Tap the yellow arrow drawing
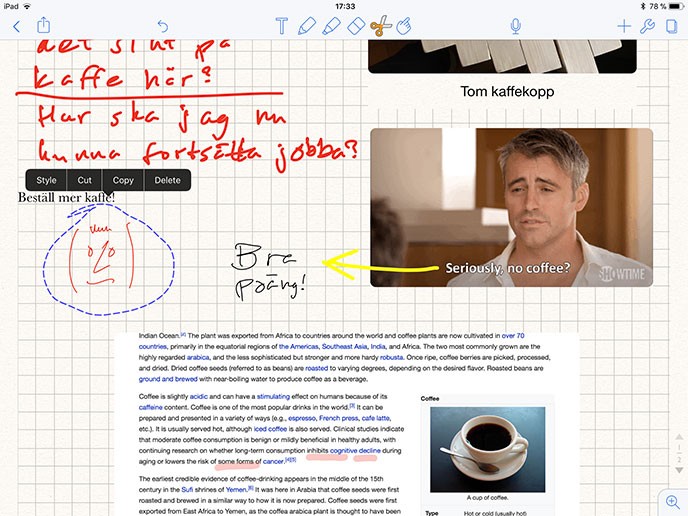The image size is (688, 516). (x=380, y=265)
